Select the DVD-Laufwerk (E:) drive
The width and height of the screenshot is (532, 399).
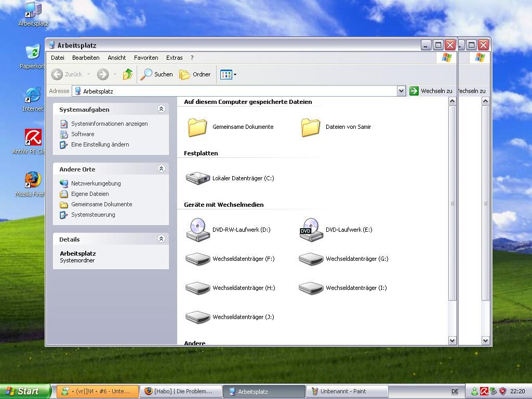(x=311, y=230)
